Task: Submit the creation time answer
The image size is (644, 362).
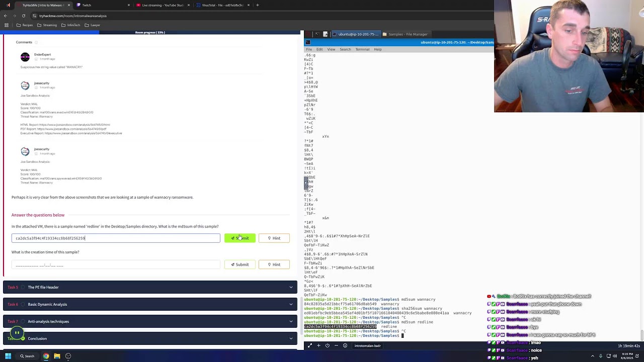Action: [239, 264]
